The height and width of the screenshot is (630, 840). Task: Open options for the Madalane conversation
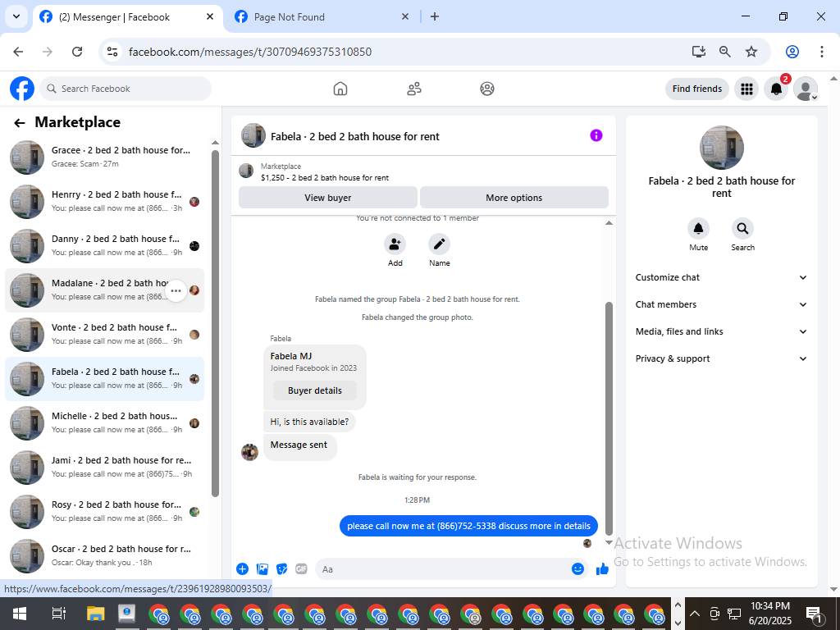coord(176,291)
